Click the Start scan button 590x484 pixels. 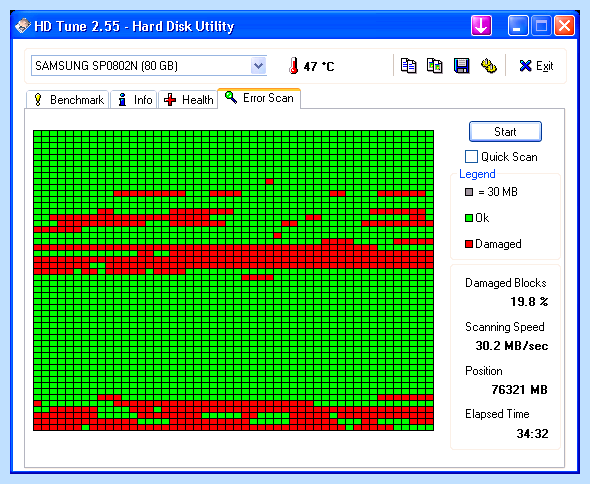tap(505, 132)
